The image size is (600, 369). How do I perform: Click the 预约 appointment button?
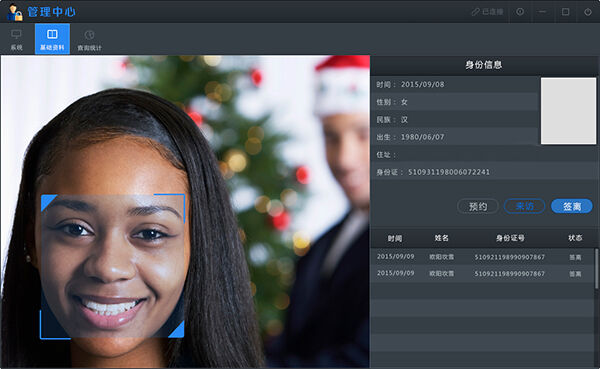tap(478, 207)
